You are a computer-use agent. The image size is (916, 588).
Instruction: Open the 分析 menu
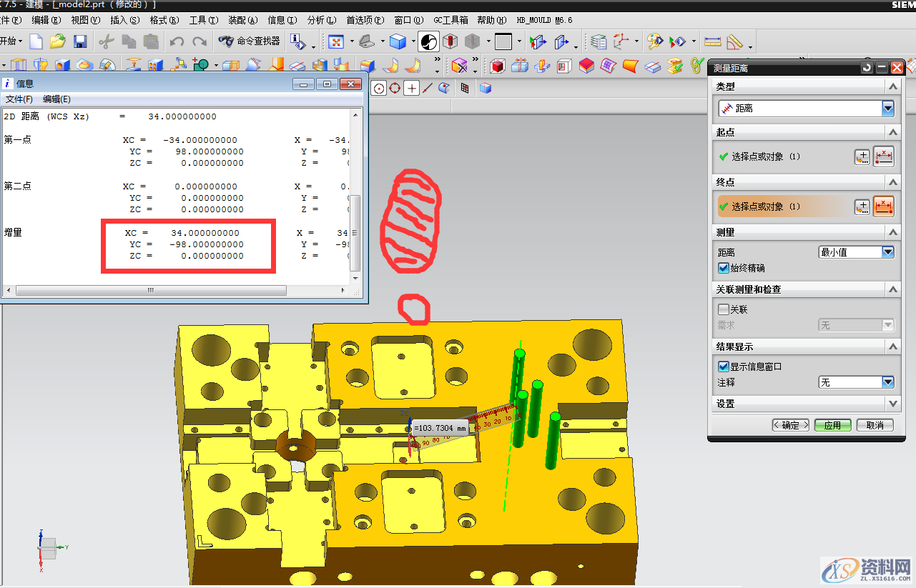[x=320, y=20]
